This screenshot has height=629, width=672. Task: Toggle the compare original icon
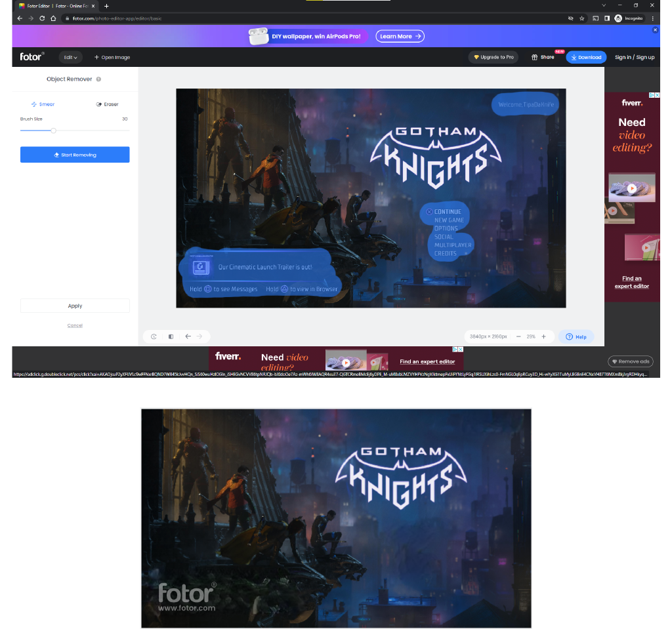click(x=171, y=336)
